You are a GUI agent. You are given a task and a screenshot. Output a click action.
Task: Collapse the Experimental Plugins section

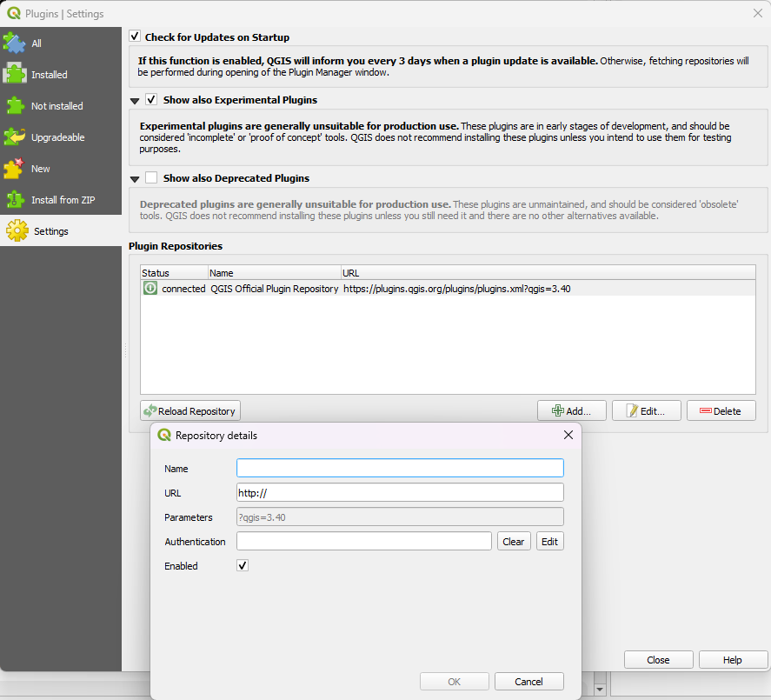tap(135, 101)
